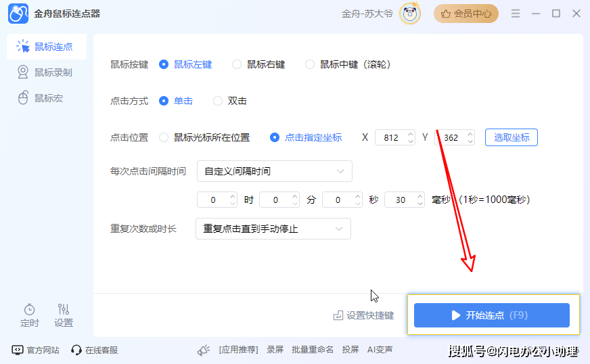Decrease the seconds (秒) value
The height and width of the screenshot is (364, 590).
coord(358,204)
